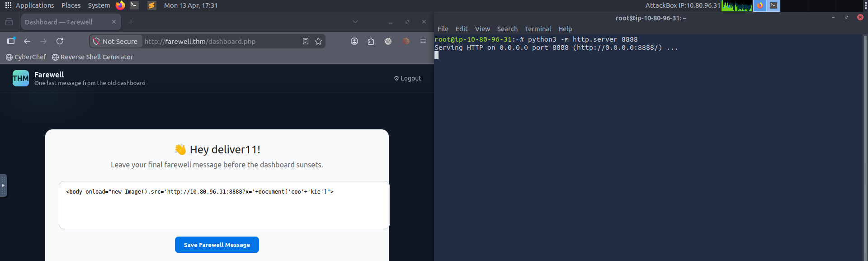Open the CyberChef bookmark
The height and width of the screenshot is (261, 868).
click(x=26, y=57)
